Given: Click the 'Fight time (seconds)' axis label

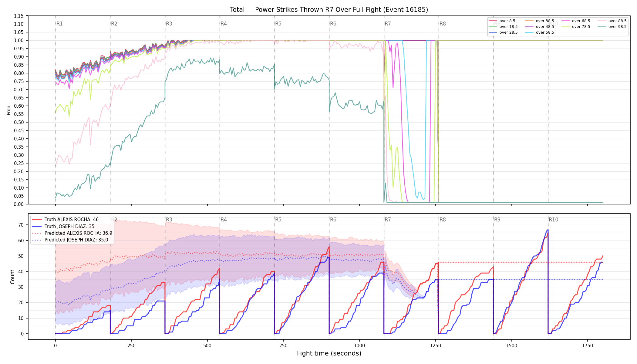Looking at the screenshot, I should [329, 353].
